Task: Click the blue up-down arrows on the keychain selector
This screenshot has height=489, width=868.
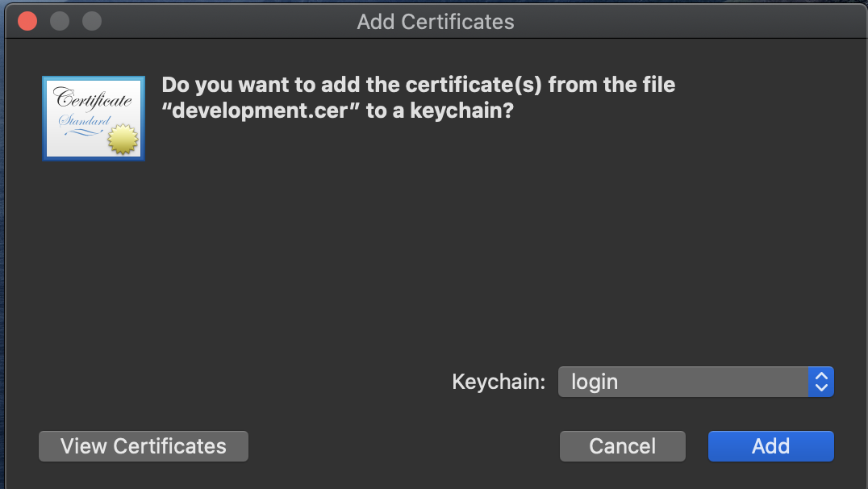Action: (820, 381)
